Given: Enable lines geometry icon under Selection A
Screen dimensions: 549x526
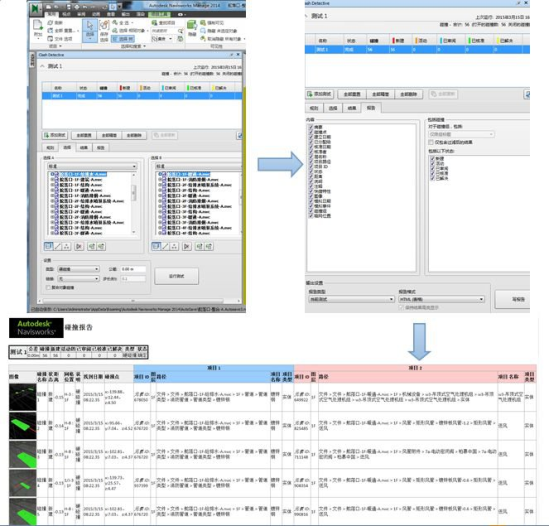Looking at the screenshot, I should (x=58, y=247).
